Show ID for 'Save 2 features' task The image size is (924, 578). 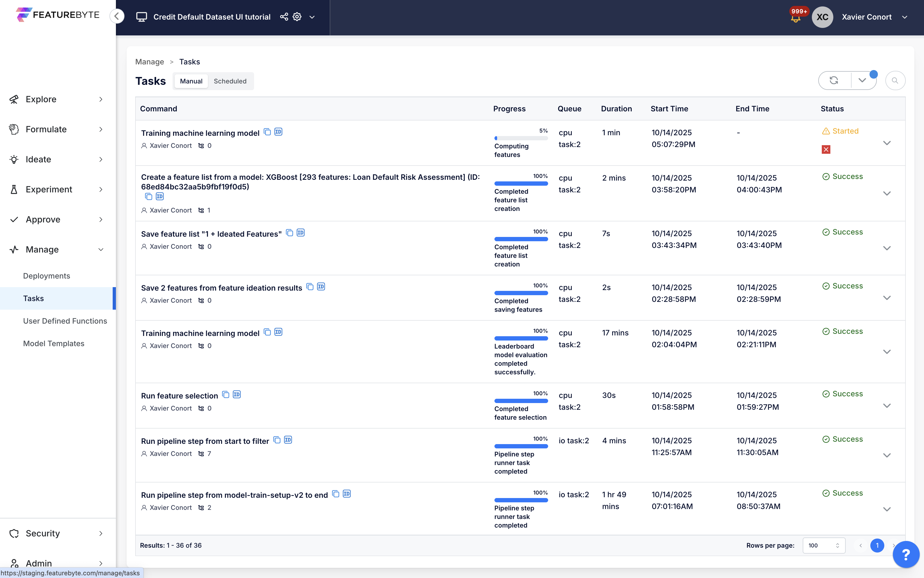coord(321,287)
